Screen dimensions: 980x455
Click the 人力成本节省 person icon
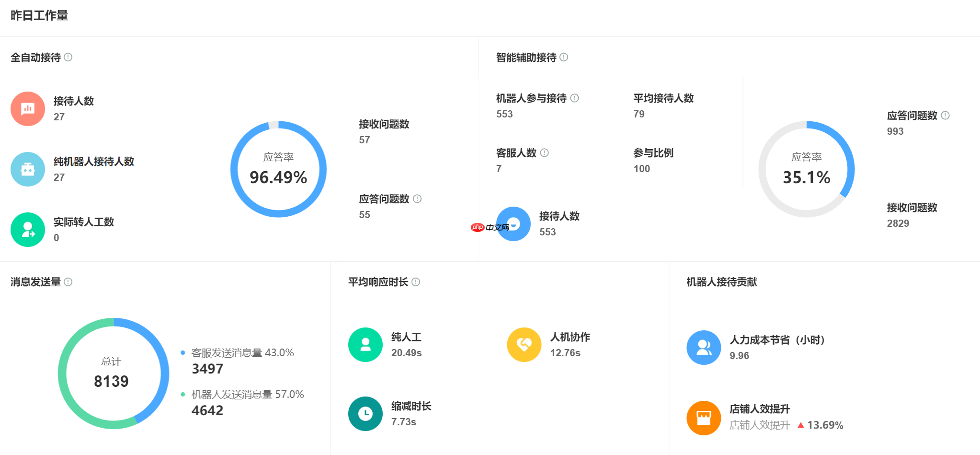[704, 347]
